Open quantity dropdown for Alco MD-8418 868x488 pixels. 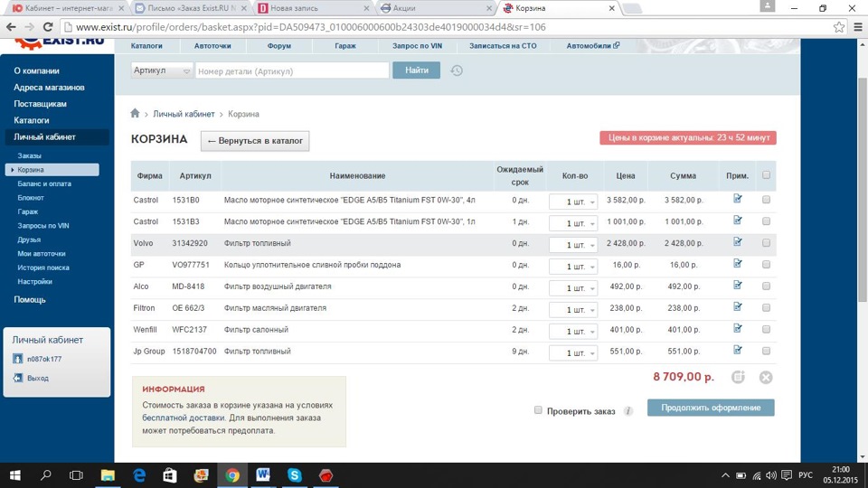[x=573, y=287]
